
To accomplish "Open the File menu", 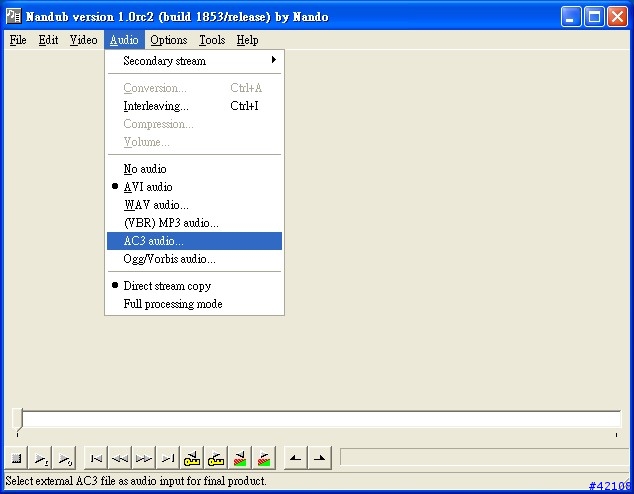I will [18, 40].
